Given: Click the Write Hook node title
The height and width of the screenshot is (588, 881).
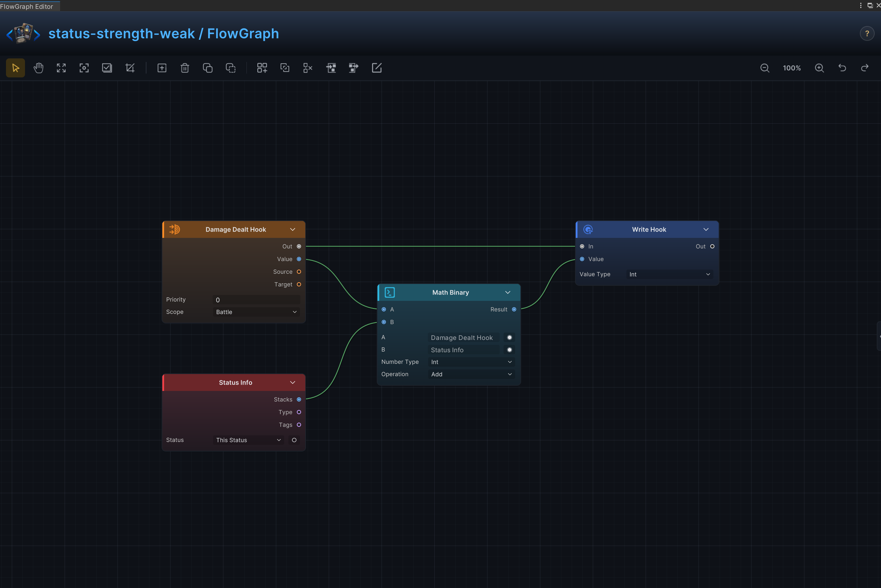Looking at the screenshot, I should pyautogui.click(x=649, y=229).
